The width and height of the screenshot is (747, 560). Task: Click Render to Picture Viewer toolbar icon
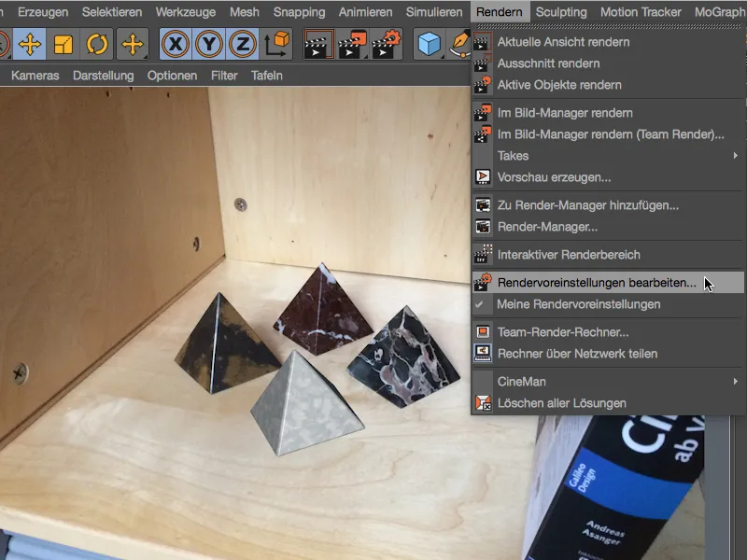353,44
